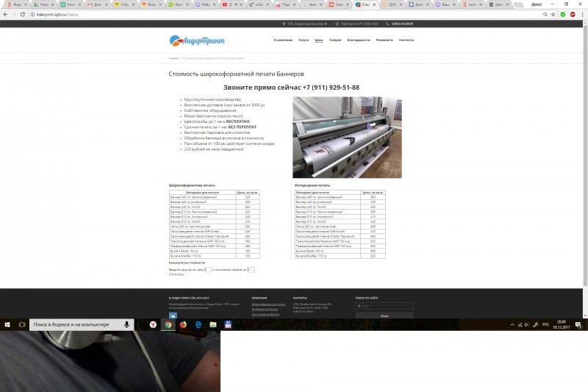Click the footer site search field
The width and height of the screenshot is (588, 392).
(384, 306)
